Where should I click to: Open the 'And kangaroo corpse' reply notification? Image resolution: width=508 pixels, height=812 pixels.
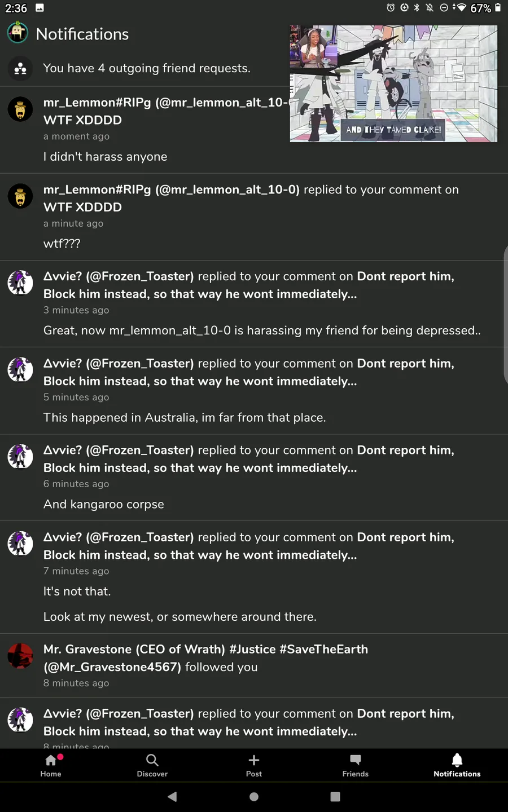(x=254, y=477)
